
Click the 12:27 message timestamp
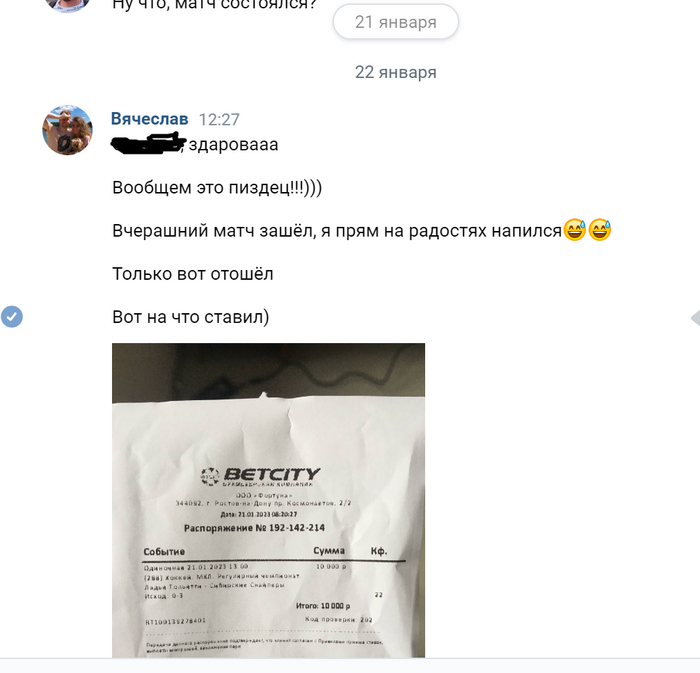point(219,120)
